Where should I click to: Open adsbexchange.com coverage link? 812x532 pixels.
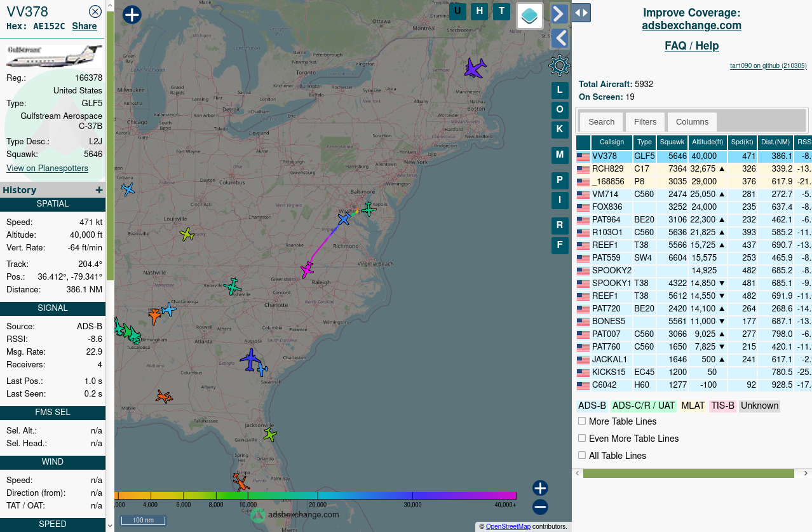[692, 25]
